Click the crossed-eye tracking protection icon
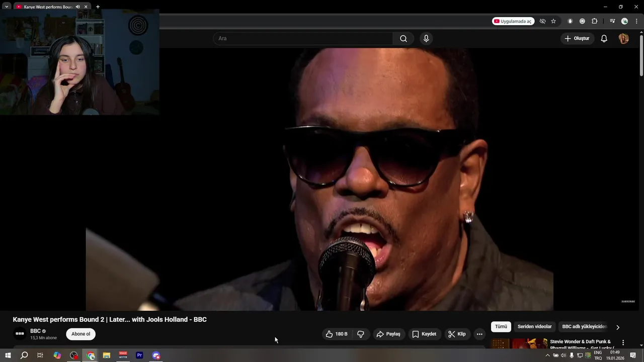 [542, 21]
